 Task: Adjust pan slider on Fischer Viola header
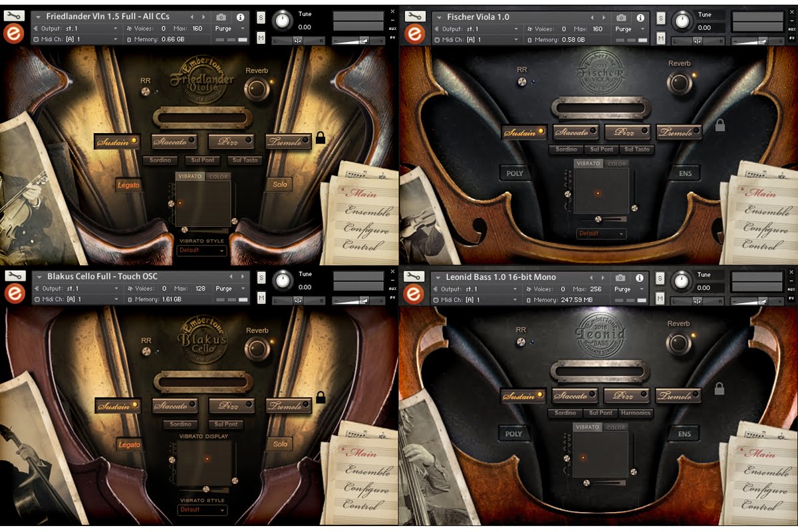(x=698, y=41)
